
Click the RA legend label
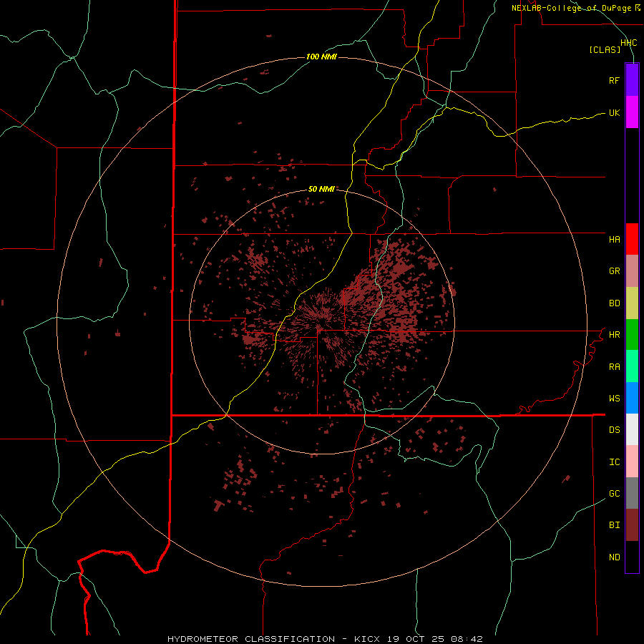point(614,367)
